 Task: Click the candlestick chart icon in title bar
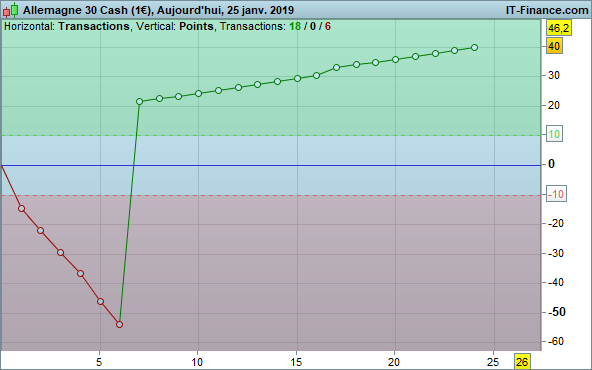click(x=11, y=10)
